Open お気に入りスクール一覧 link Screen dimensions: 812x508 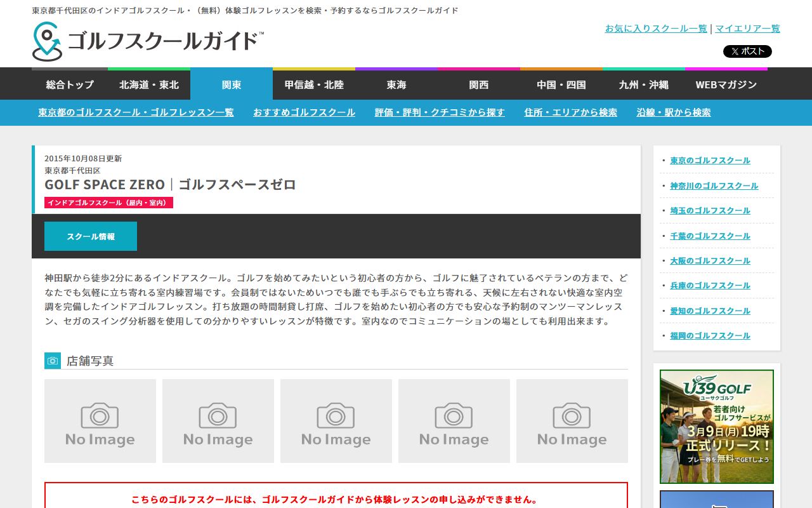coord(656,29)
